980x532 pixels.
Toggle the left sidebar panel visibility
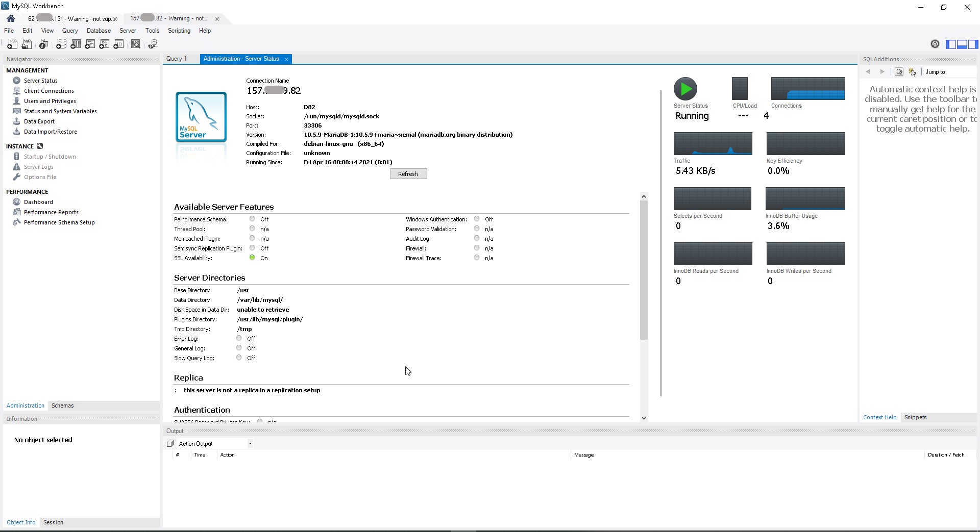[x=951, y=44]
